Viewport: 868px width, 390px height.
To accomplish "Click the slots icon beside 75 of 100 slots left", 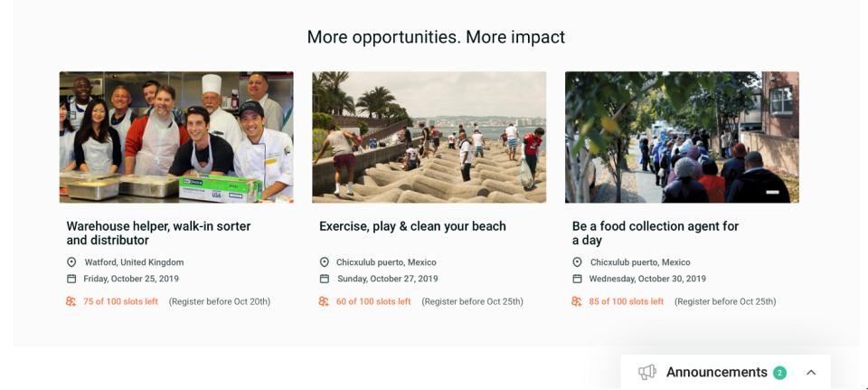I will 71,301.
